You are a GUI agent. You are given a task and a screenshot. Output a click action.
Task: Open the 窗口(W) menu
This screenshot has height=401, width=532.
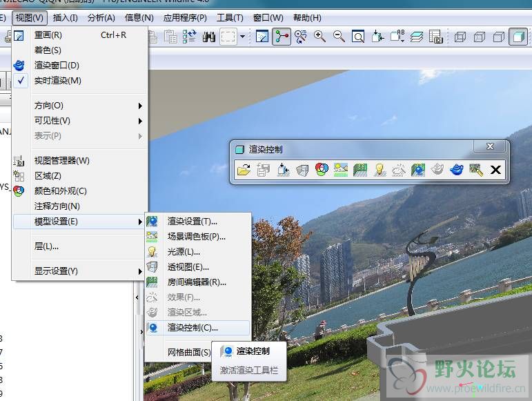coord(268,18)
